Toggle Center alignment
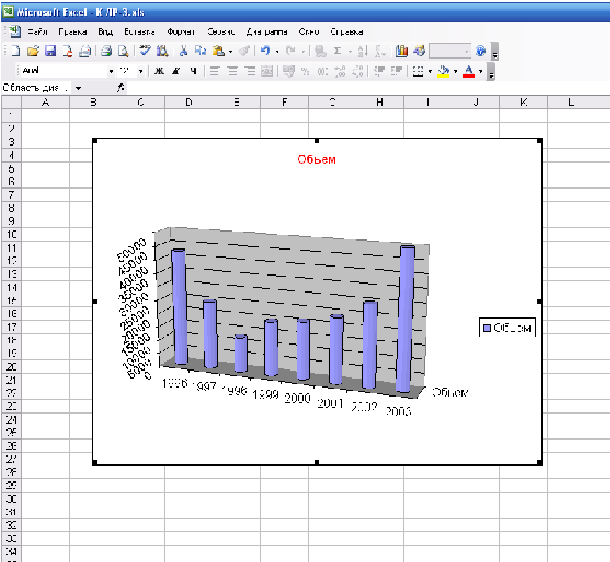Screen dimensions: 610x562 (232, 71)
